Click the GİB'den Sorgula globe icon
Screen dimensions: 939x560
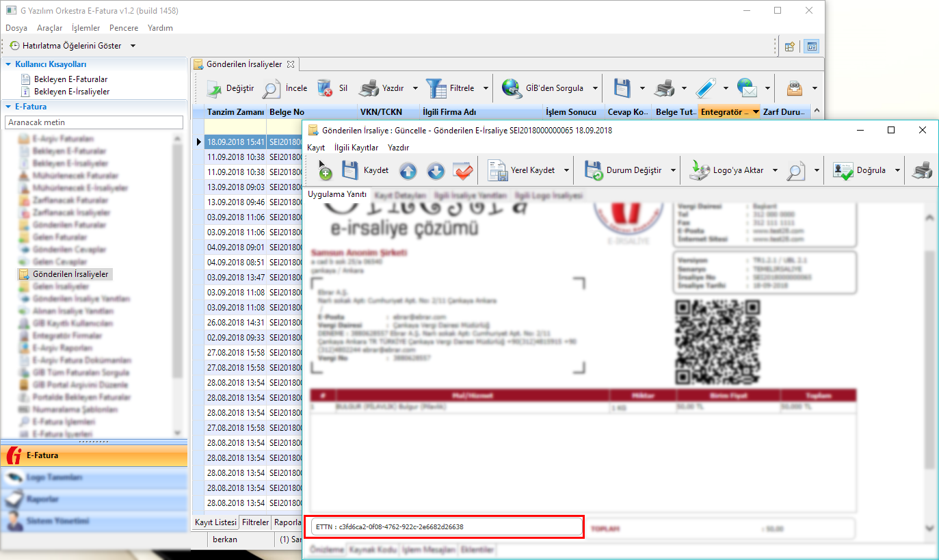[x=512, y=88]
